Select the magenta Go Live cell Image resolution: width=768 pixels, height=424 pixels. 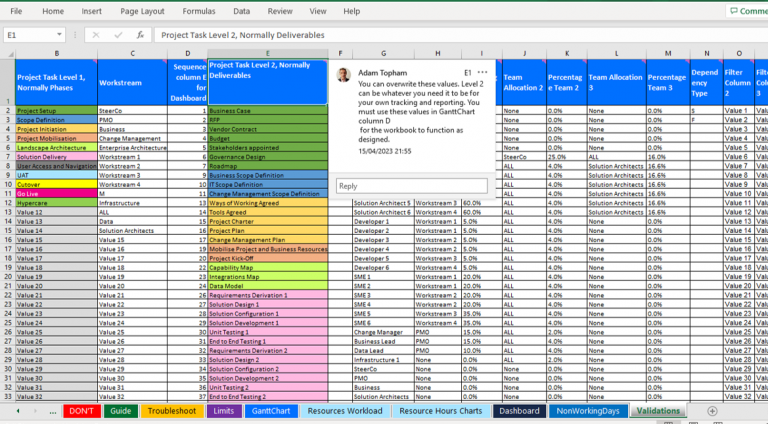[55, 193]
